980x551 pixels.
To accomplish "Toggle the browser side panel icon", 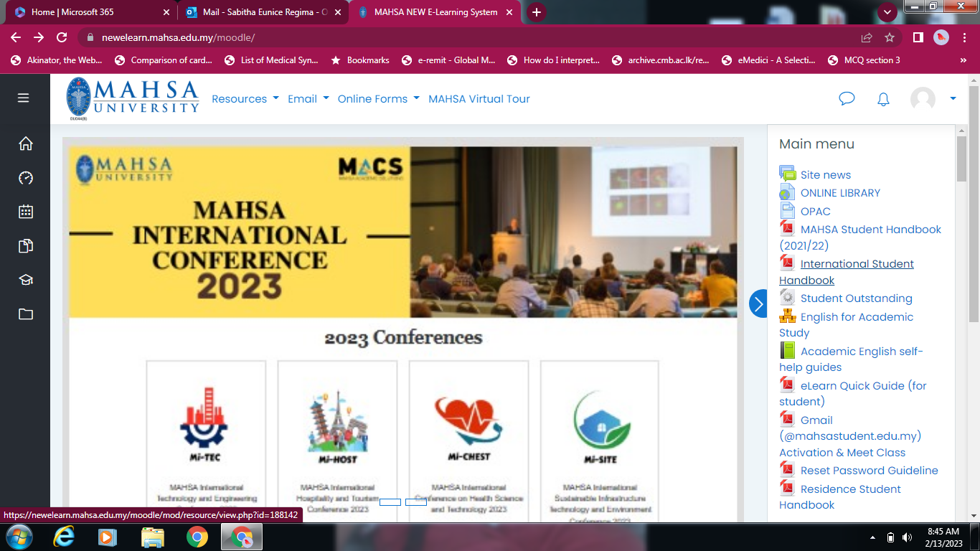I will click(918, 37).
